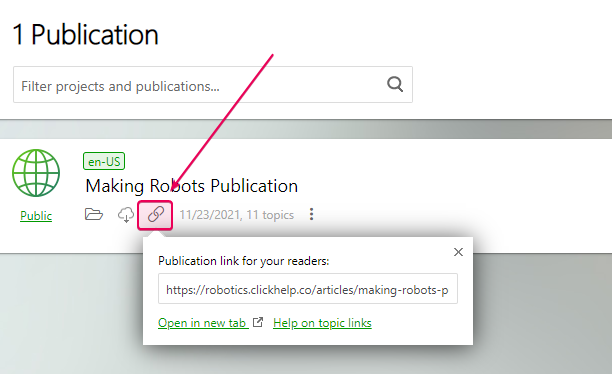Select the publication URL text field
This screenshot has width=612, height=374.
[308, 289]
